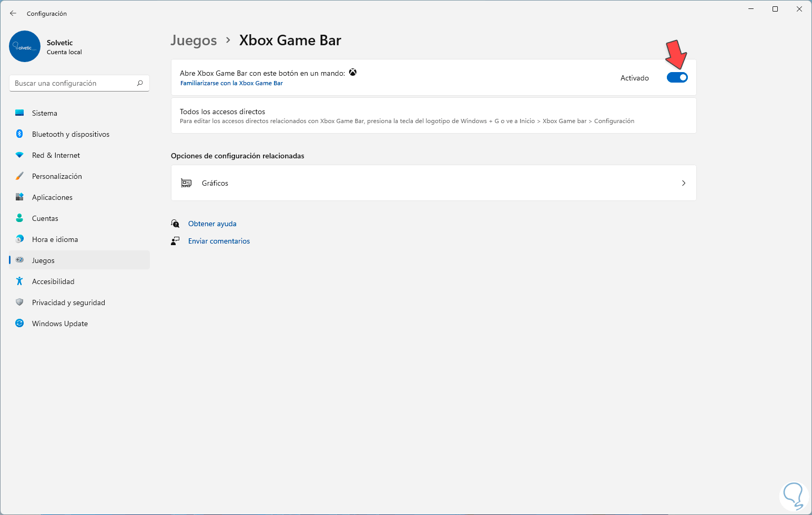Select the Hora e idioma clock icon
This screenshot has width=812, height=515.
pyautogui.click(x=19, y=239)
